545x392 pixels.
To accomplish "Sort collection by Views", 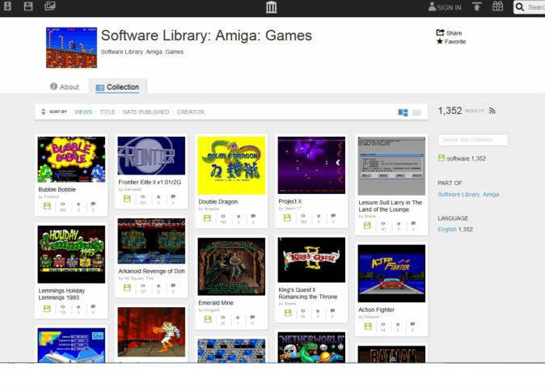I will 83,112.
